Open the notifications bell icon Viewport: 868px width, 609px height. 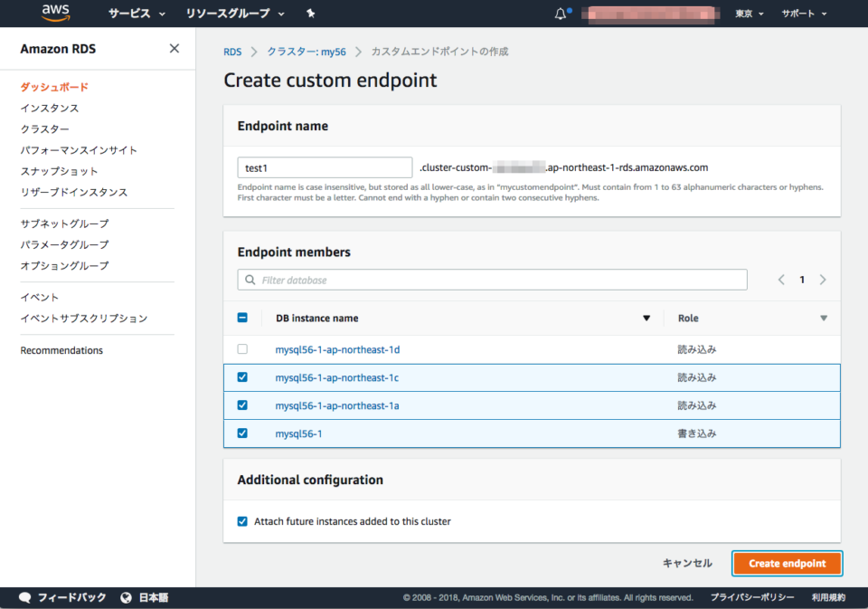561,14
